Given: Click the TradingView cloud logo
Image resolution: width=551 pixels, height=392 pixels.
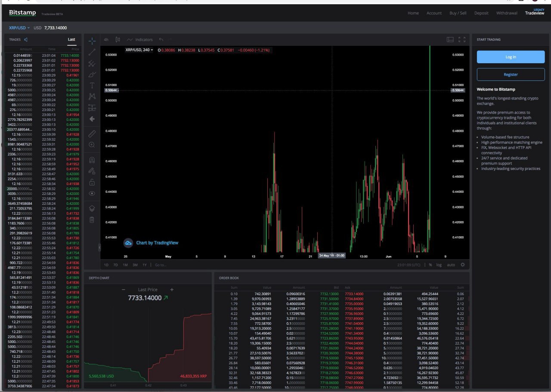Looking at the screenshot, I should [x=128, y=243].
